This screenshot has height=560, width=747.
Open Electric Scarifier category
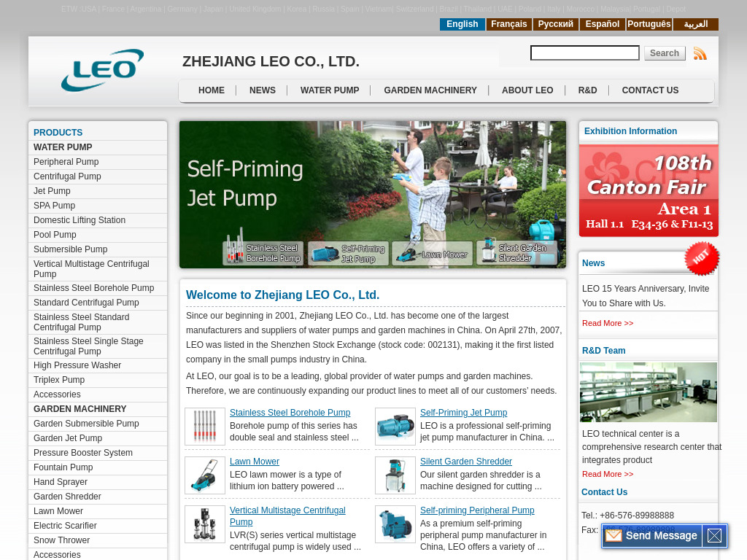pos(65,526)
